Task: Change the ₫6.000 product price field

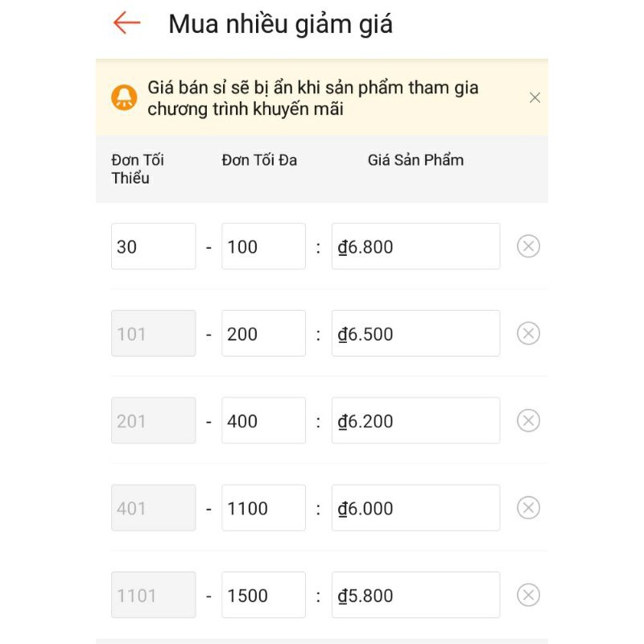Action: [x=415, y=508]
